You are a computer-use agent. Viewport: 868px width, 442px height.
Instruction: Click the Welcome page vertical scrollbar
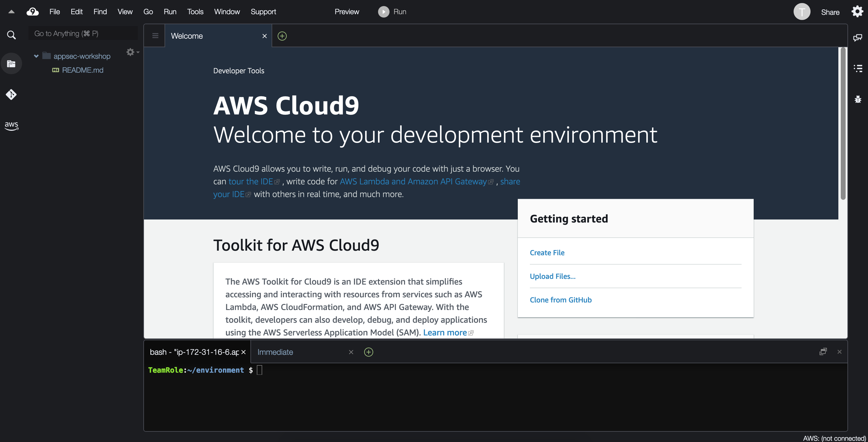[843, 124]
